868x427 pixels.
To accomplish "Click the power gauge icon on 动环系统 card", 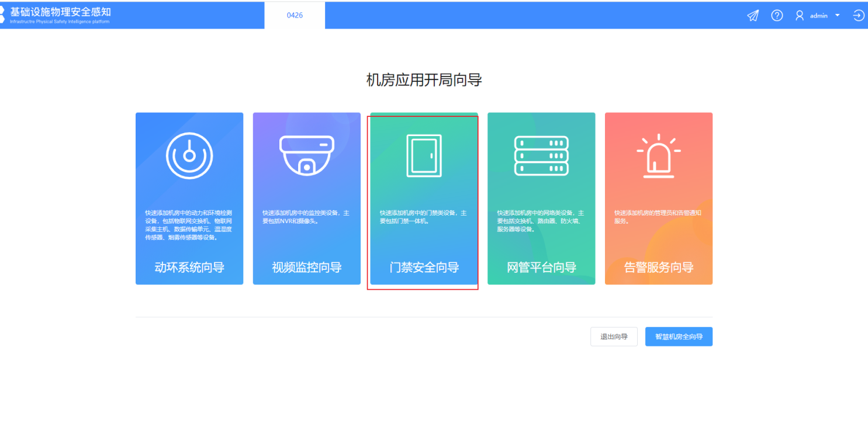I will pos(189,156).
